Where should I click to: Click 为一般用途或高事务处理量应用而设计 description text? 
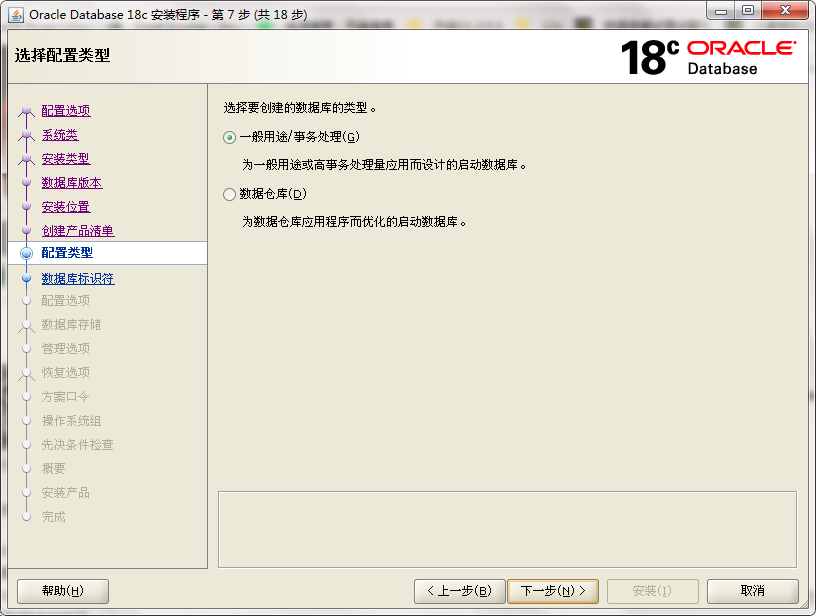(x=384, y=165)
